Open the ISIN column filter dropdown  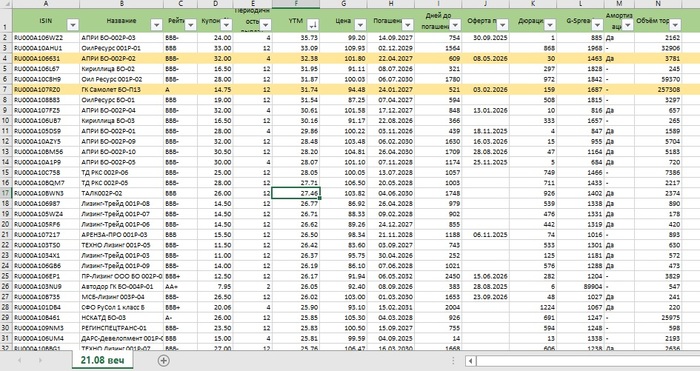pyautogui.click(x=72, y=25)
